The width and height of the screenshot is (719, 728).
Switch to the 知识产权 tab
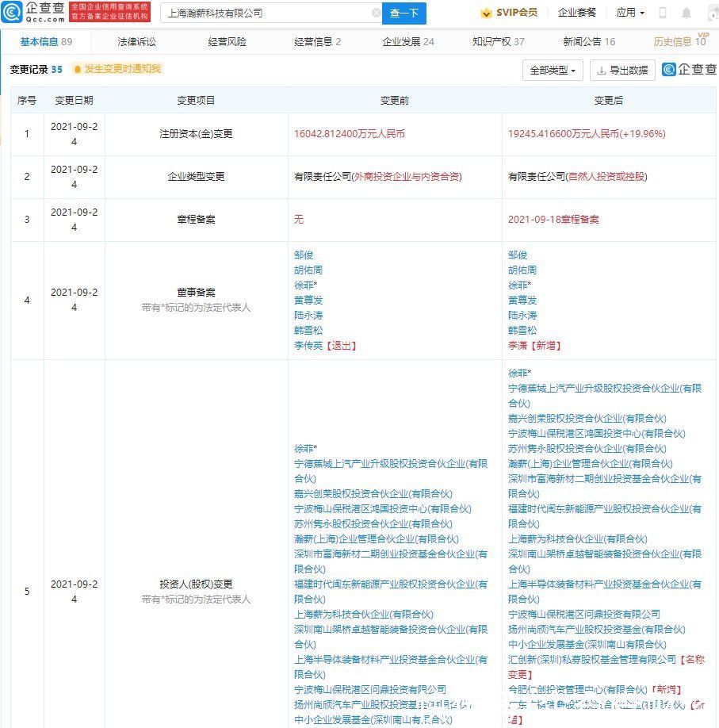[499, 42]
